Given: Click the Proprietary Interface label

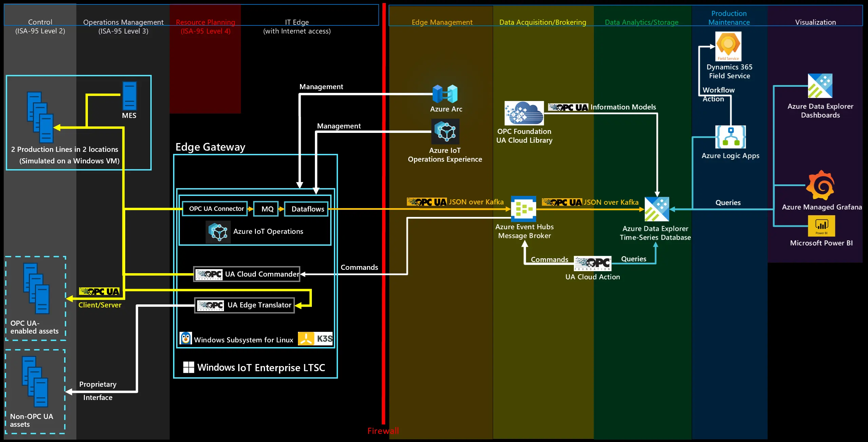Looking at the screenshot, I should 98,391.
